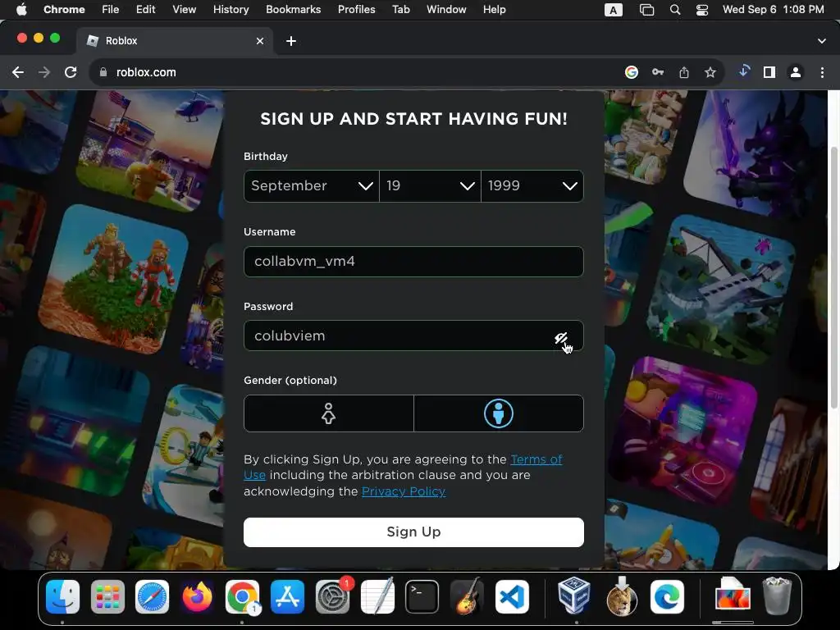Open Chrome profile icon
The width and height of the screenshot is (840, 630).
[x=796, y=72]
